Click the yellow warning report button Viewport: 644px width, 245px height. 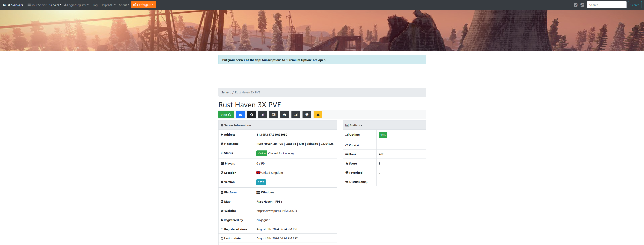[x=318, y=115]
